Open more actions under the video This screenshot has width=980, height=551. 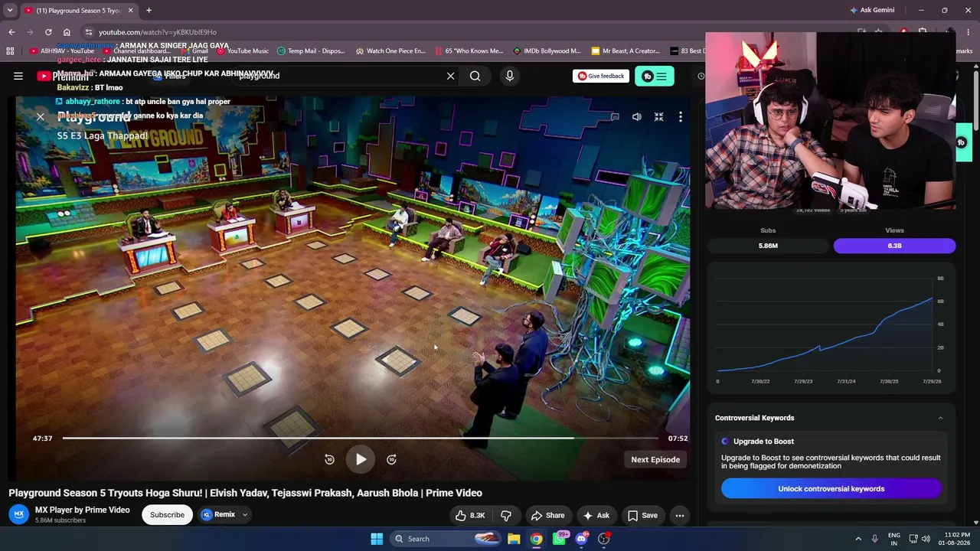point(680,515)
